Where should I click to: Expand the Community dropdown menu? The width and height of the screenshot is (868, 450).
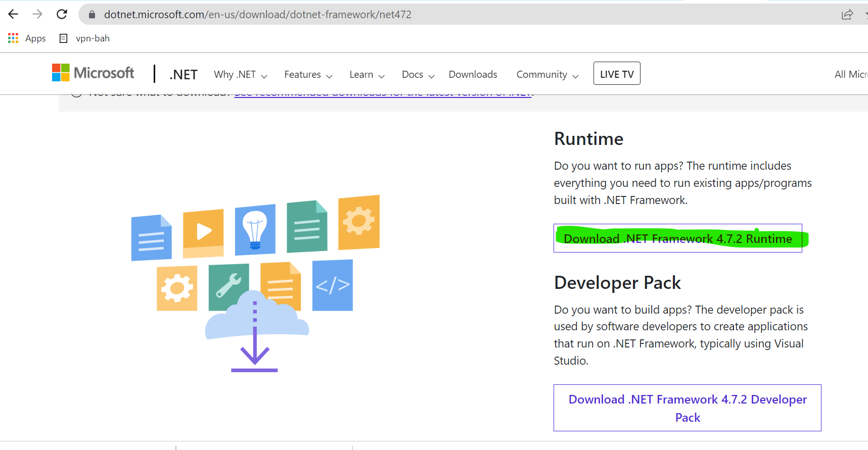547,75
